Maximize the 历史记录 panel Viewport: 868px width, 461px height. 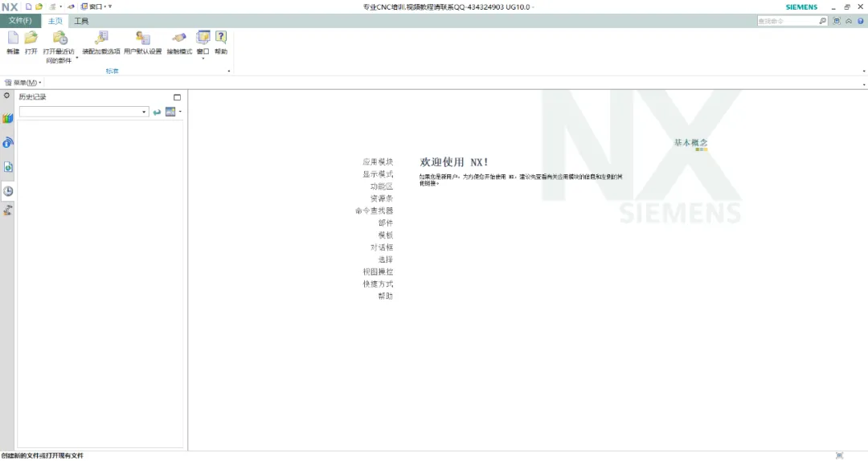pos(177,97)
